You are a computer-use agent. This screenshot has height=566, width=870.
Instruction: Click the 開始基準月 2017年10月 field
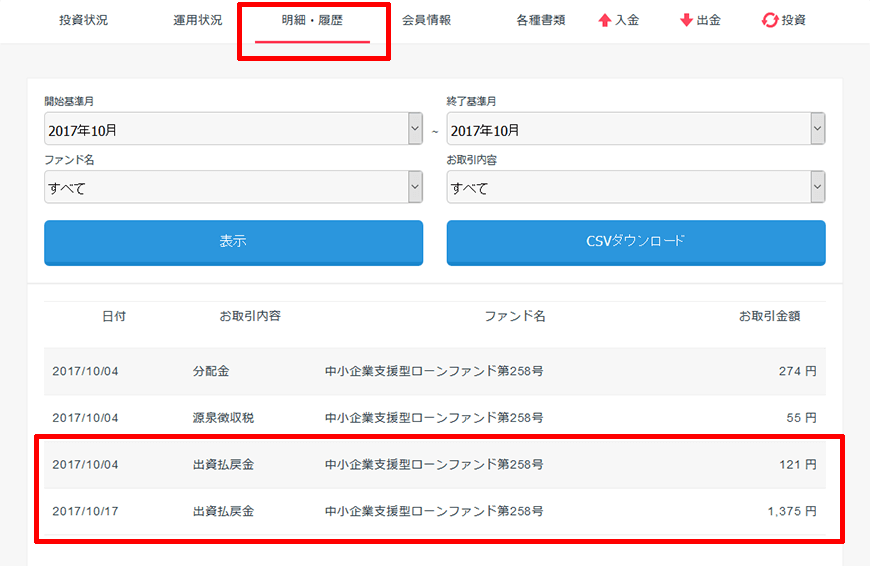click(233, 129)
